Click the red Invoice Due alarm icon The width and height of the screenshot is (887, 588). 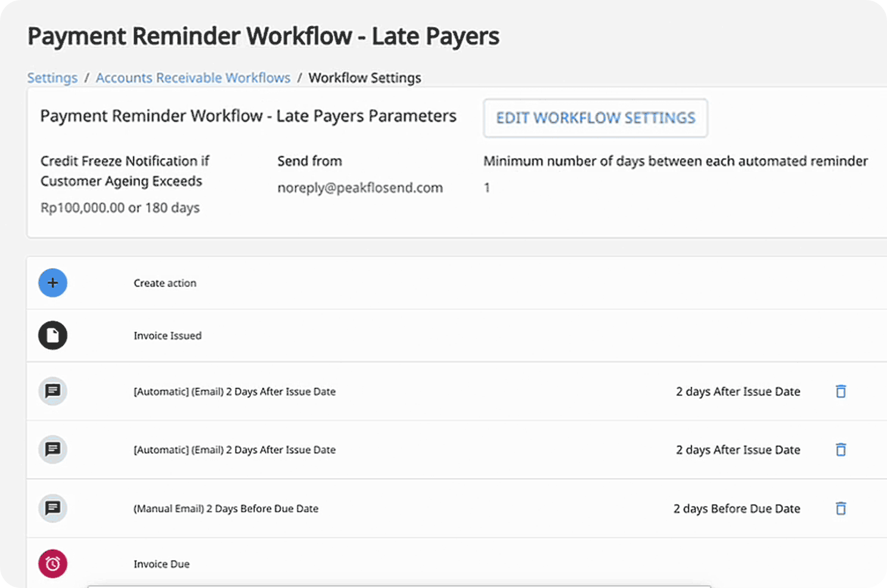click(x=53, y=564)
